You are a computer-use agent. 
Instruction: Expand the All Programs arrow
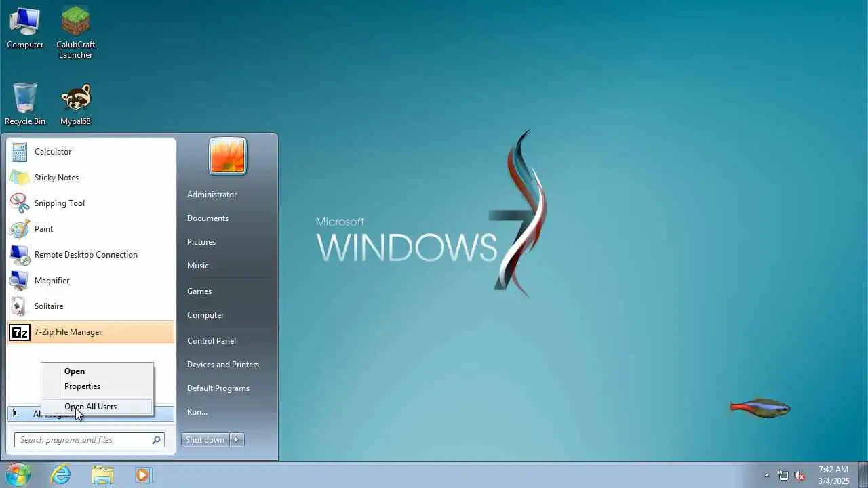tap(14, 413)
